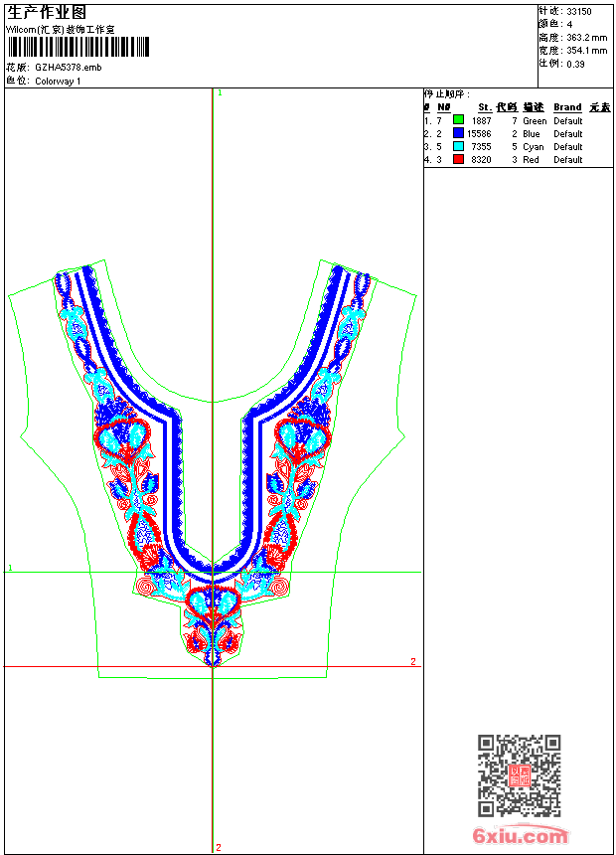Select the embroidered neckline design preview
Viewport: 616px width, 855px height.
(213, 468)
